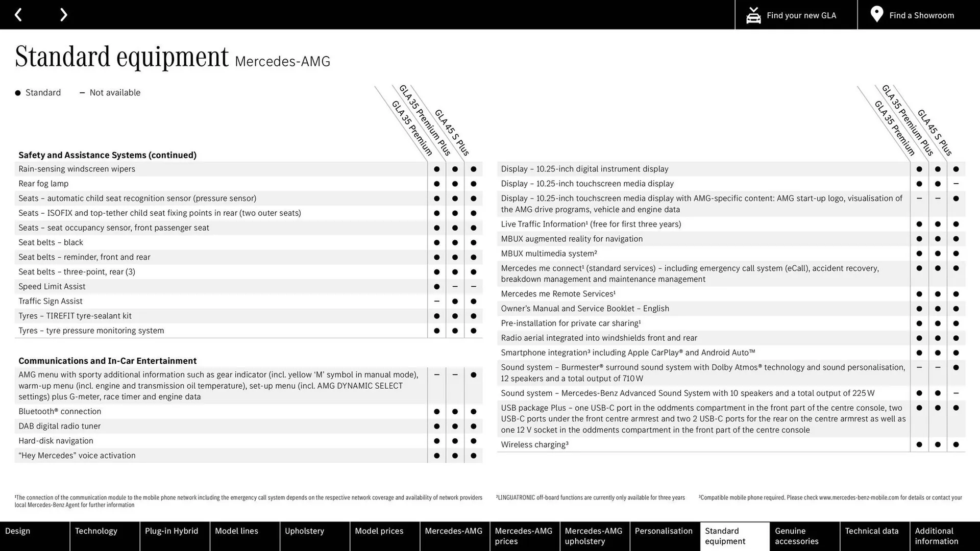Image resolution: width=980 pixels, height=551 pixels.
Task: Select the Traffic Sign Assist availability dot
Action: 455,300
